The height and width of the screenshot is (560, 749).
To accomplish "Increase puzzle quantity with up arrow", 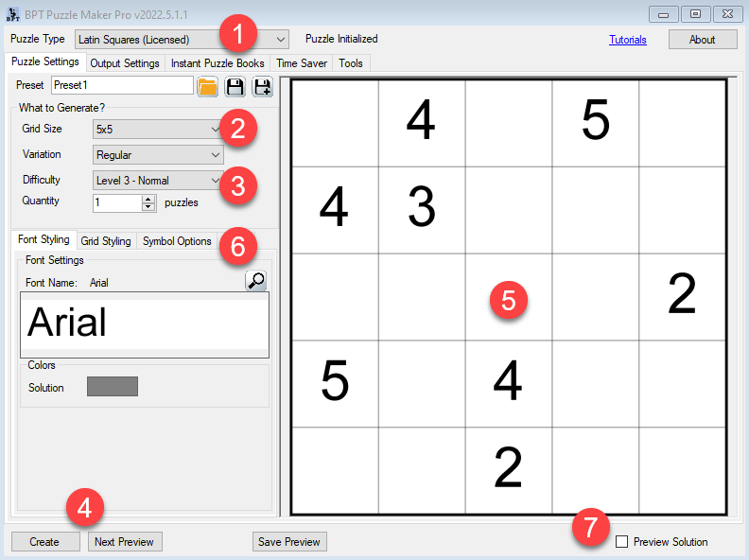I will [x=148, y=198].
